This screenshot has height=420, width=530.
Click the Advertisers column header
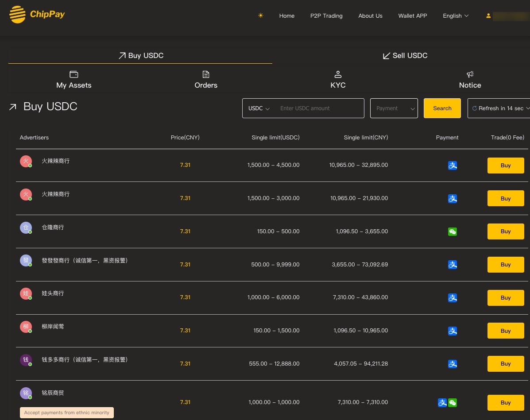(x=34, y=138)
